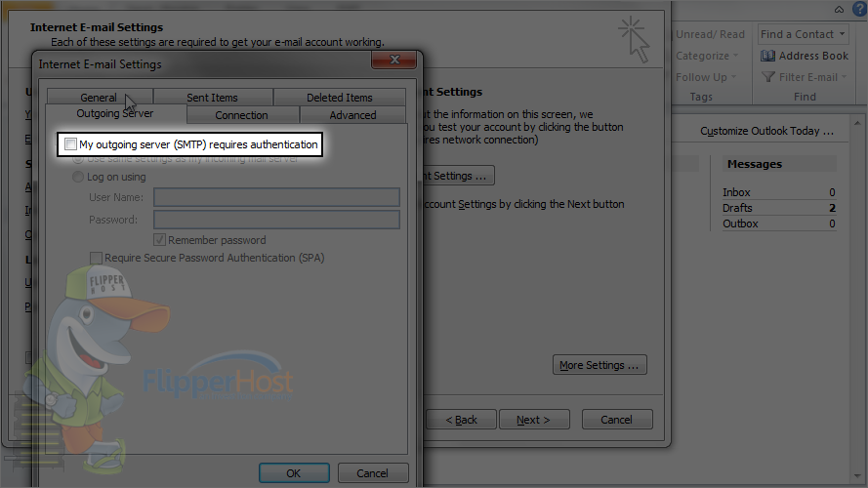The width and height of the screenshot is (868, 488).
Task: Check Require Secure Password Authentication (SPA)
Action: click(97, 258)
